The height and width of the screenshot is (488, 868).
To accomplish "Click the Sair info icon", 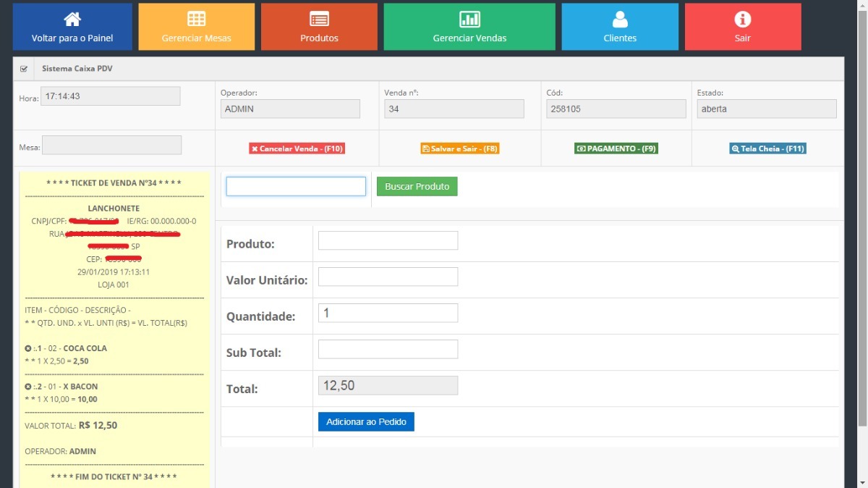I will [743, 20].
